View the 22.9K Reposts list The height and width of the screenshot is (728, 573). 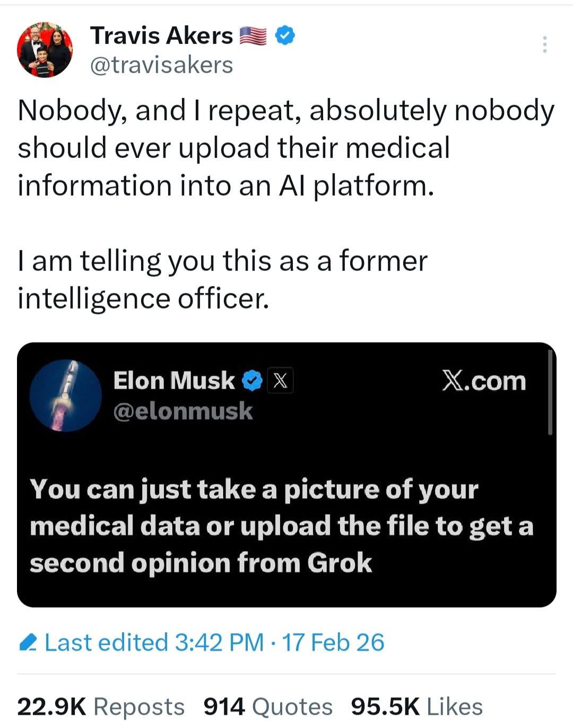point(101,707)
